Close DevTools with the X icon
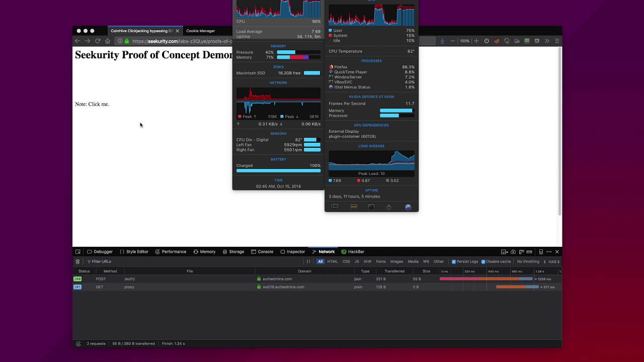 coord(557,251)
